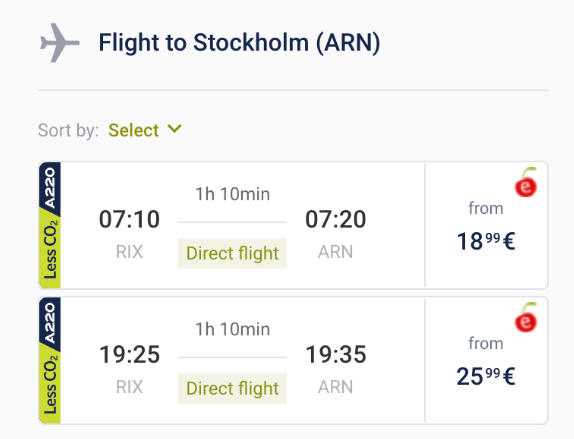Select the 18.99 € price for morning flight
This screenshot has width=574, height=439.
(x=486, y=241)
